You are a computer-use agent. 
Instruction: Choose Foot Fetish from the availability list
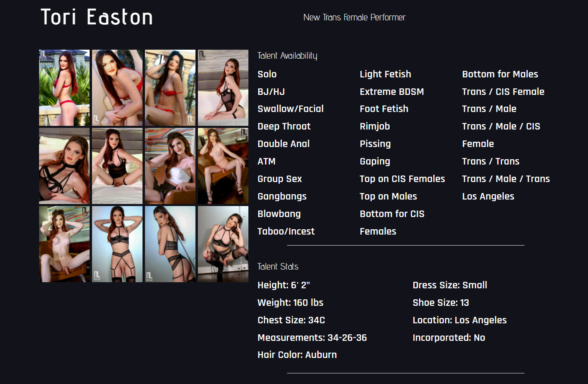pyautogui.click(x=384, y=109)
